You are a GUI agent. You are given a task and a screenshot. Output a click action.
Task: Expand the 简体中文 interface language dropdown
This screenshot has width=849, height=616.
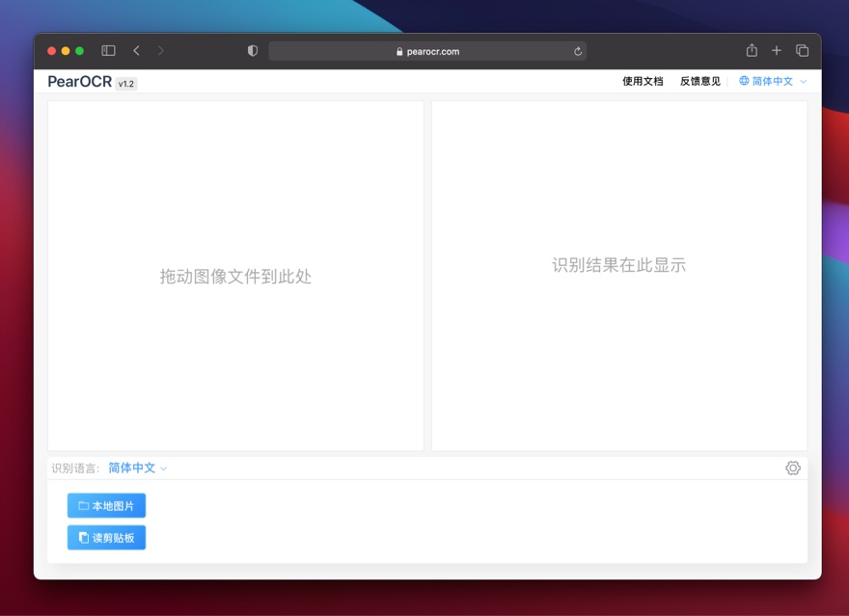[772, 81]
